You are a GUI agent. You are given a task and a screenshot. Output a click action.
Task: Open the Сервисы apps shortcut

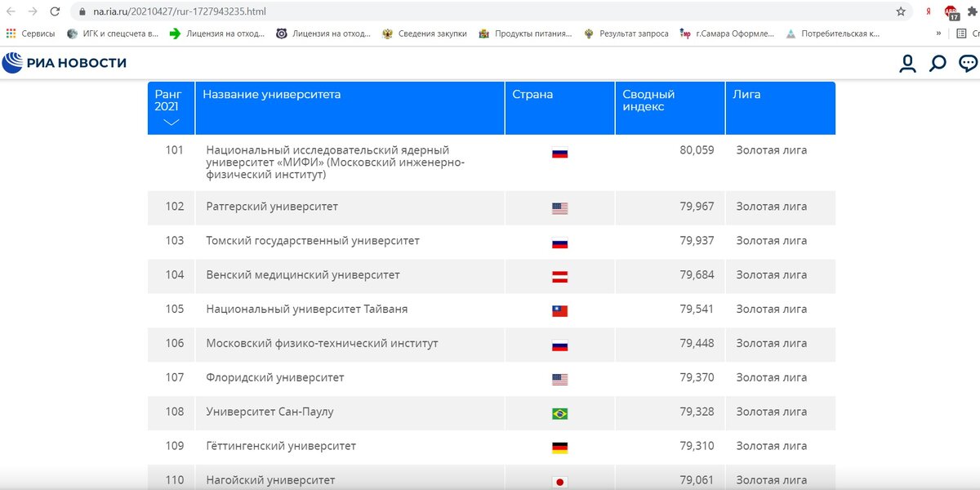click(x=30, y=33)
